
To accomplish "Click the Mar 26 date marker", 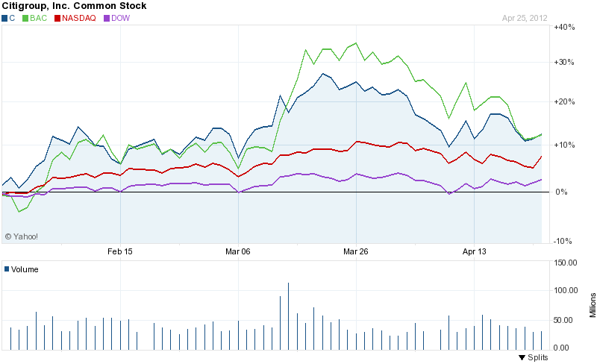I will (356, 252).
